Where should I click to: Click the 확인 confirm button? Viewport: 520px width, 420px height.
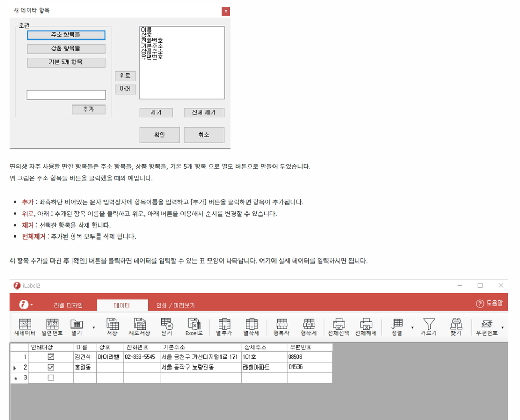(x=160, y=135)
